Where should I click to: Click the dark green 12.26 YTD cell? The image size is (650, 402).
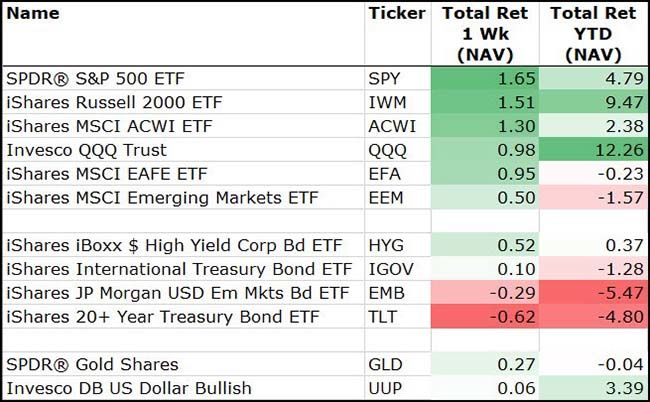pyautogui.click(x=593, y=150)
